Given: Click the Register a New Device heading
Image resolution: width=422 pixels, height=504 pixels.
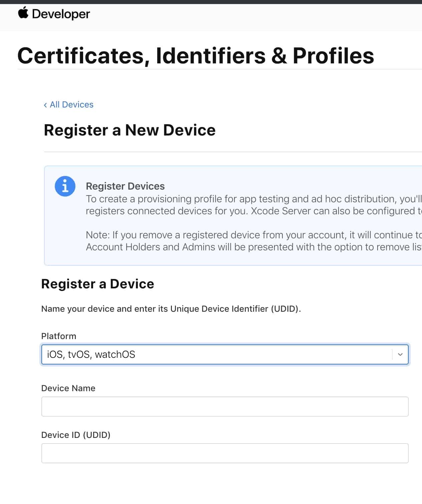Looking at the screenshot, I should coord(130,130).
